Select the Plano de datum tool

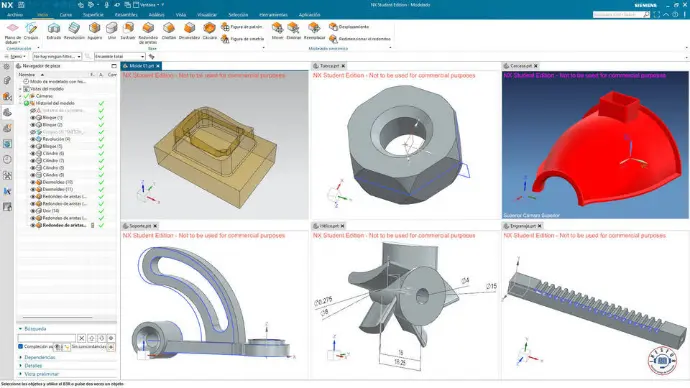tap(12, 33)
